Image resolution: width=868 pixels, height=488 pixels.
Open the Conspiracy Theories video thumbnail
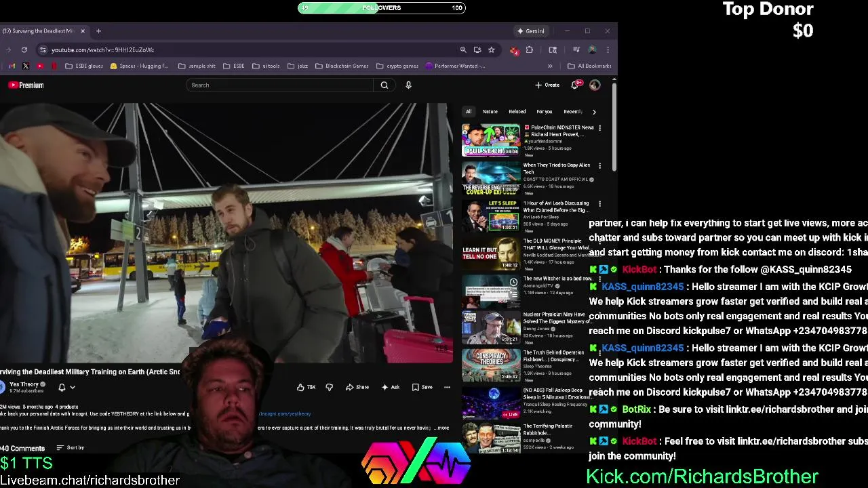(491, 365)
